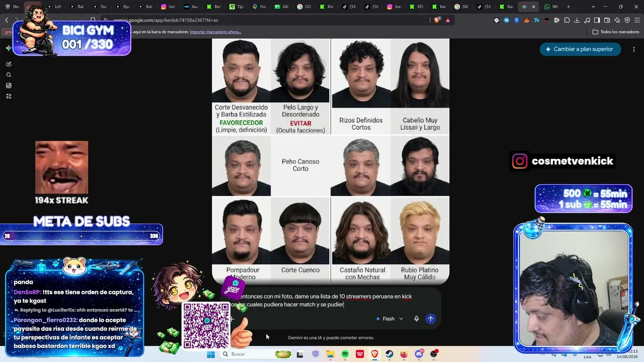Open the Windows Start menu
Screen dimensions: 644x362
pyautogui.click(x=211, y=354)
